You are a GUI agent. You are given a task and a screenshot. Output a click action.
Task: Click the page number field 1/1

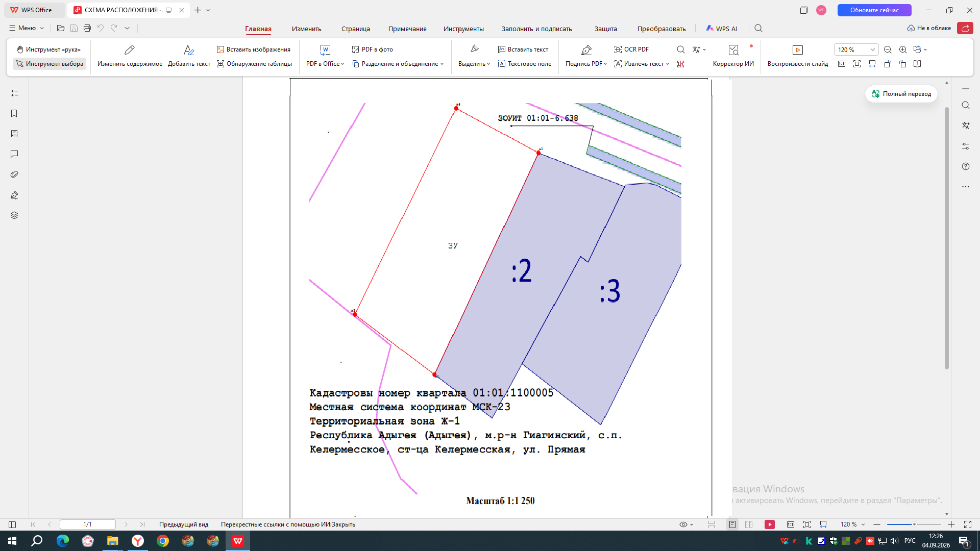click(88, 524)
